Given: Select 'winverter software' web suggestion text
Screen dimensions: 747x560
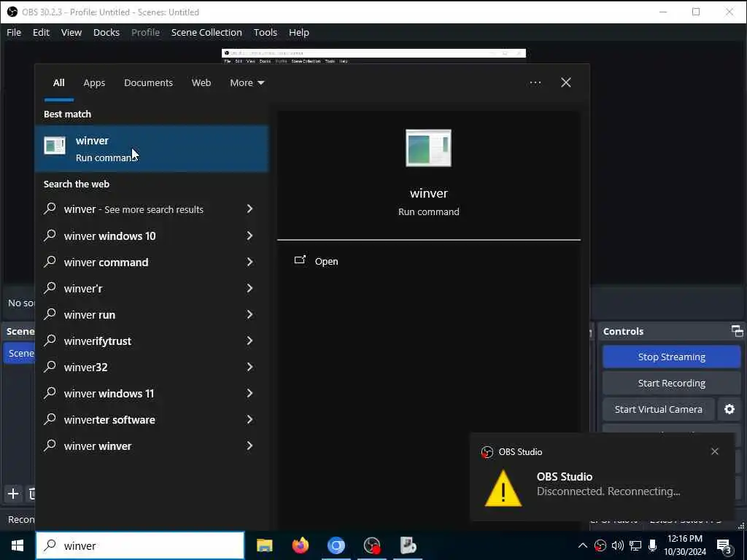Looking at the screenshot, I should click(x=109, y=420).
